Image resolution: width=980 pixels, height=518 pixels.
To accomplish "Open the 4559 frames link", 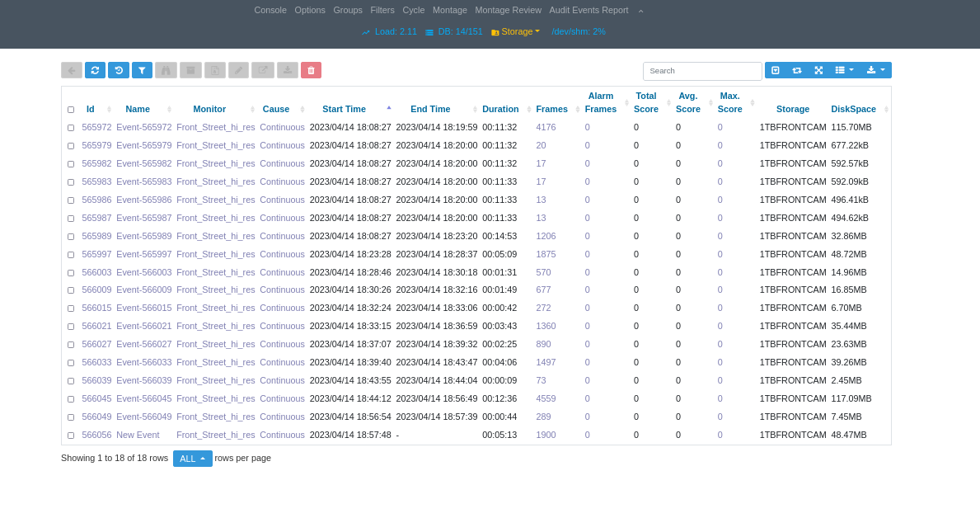I will pos(546,398).
